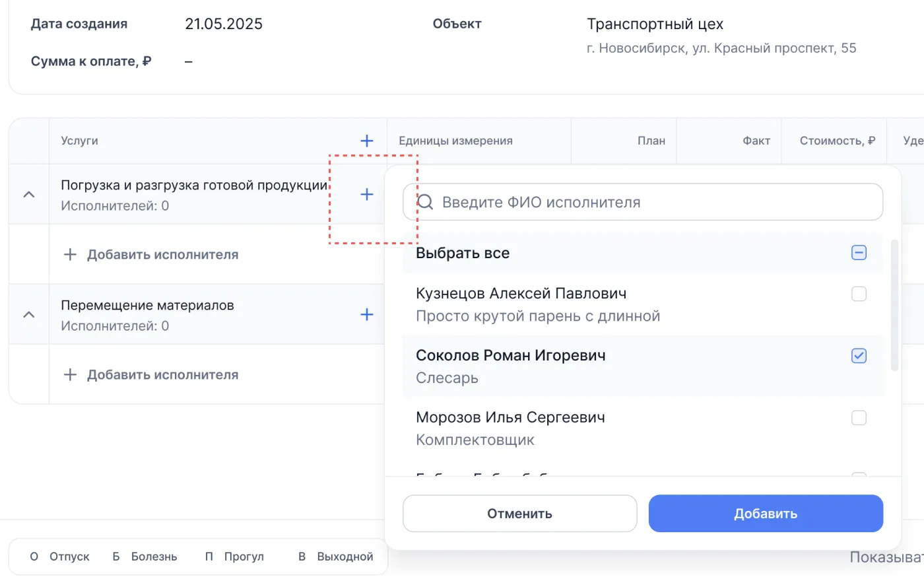Check Кузнецов Алексей Павлович
The image size is (924, 581).
tap(859, 294)
